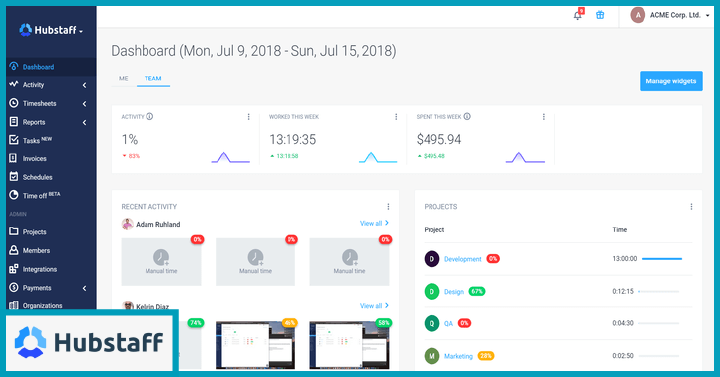Click View all for Adam Ruhland
720x377 pixels.
[374, 223]
